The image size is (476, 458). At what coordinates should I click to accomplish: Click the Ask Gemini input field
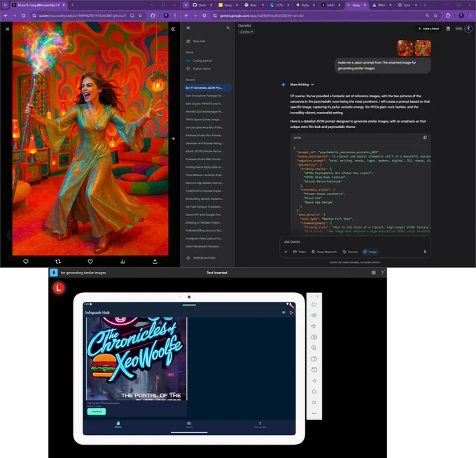pyautogui.click(x=353, y=242)
